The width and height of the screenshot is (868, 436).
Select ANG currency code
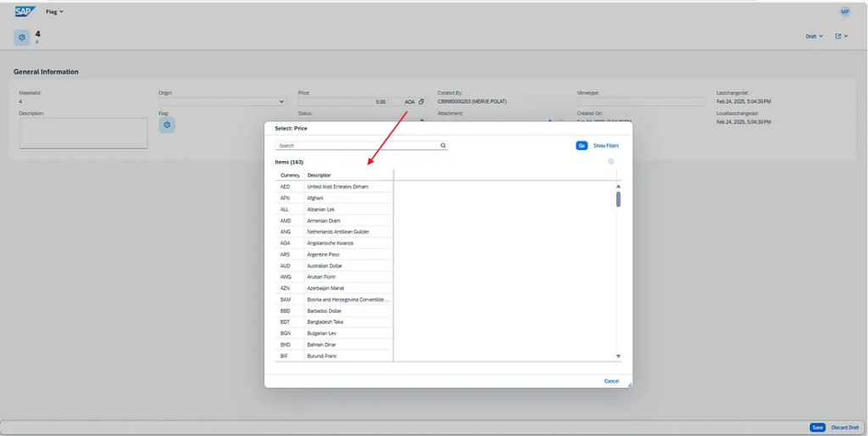(x=286, y=232)
